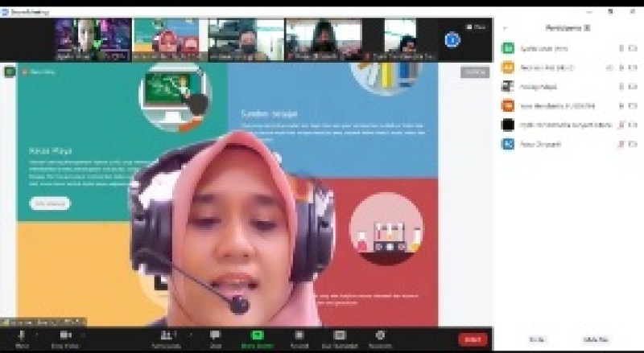This screenshot has width=644, height=353.
Task: Click the orange avatar in participants list
Action: [508, 105]
